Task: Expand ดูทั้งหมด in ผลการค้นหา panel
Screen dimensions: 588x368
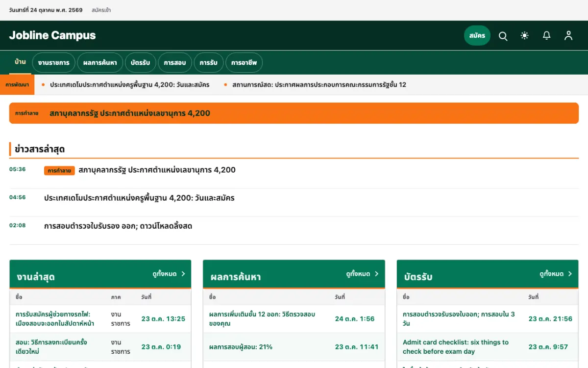Action: pos(363,274)
